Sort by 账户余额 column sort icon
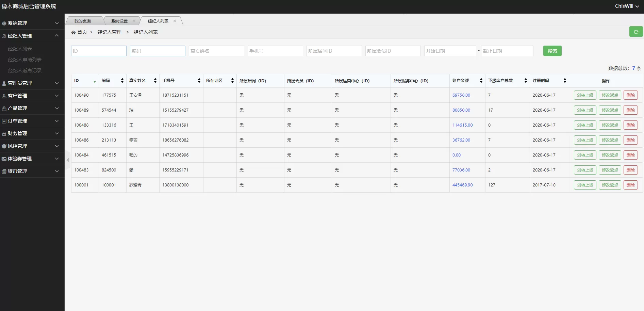The height and width of the screenshot is (311, 644). point(481,81)
